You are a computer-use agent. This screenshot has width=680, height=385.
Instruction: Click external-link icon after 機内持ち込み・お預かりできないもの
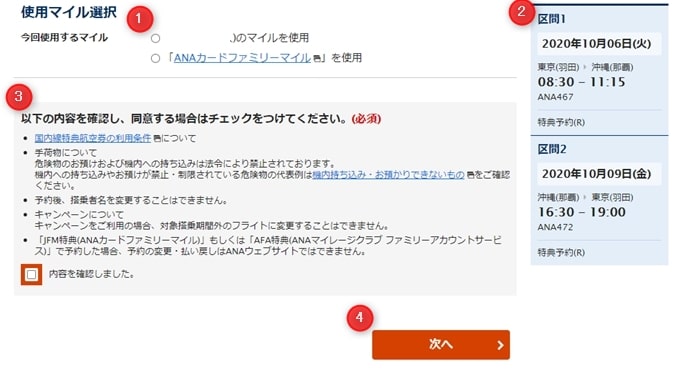[471, 176]
